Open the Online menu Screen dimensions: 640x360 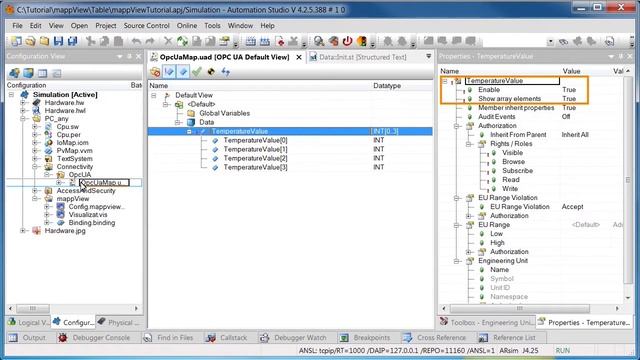187,25
